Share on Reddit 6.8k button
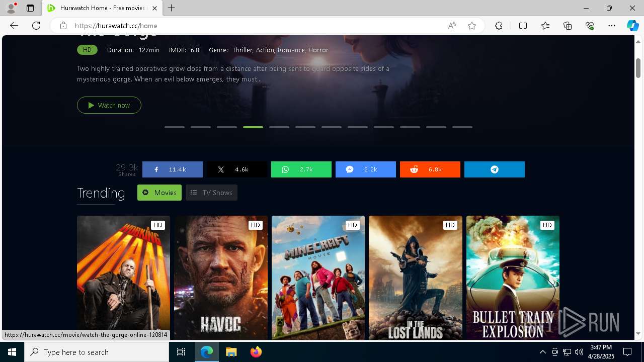This screenshot has width=644, height=362. pyautogui.click(x=430, y=169)
